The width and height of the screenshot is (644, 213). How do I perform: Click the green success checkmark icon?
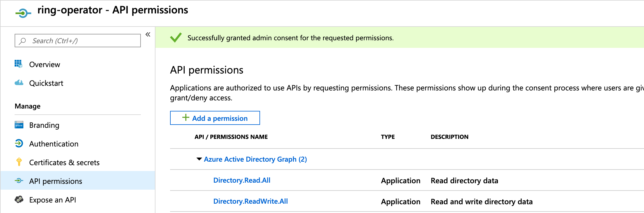[x=176, y=37]
